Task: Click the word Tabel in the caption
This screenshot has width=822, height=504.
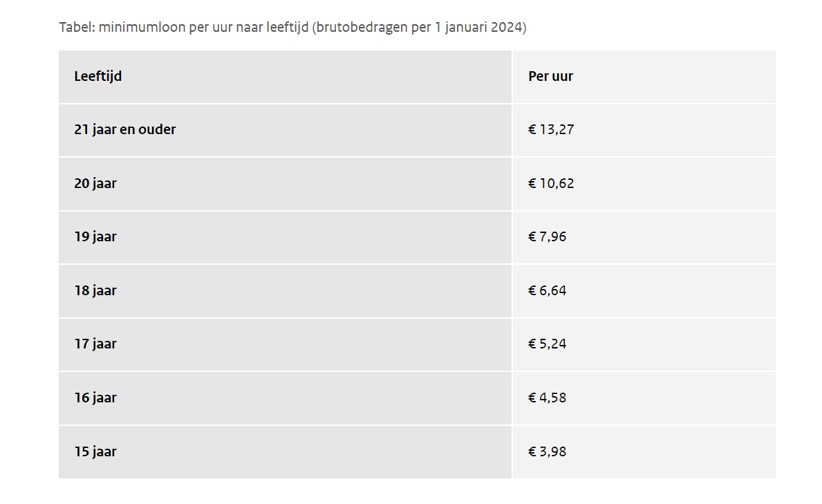Action: (x=76, y=27)
